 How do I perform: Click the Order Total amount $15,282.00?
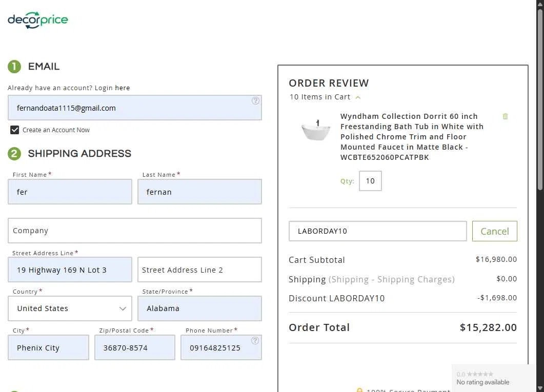pyautogui.click(x=488, y=327)
